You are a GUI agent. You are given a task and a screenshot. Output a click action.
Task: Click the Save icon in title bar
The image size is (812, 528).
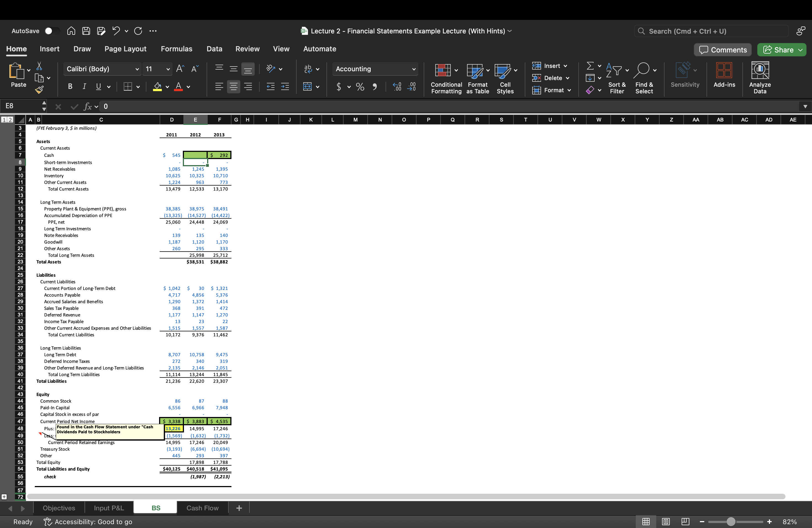[x=86, y=31]
